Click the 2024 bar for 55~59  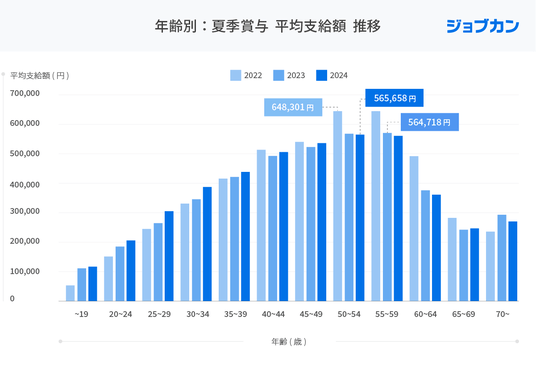point(398,218)
